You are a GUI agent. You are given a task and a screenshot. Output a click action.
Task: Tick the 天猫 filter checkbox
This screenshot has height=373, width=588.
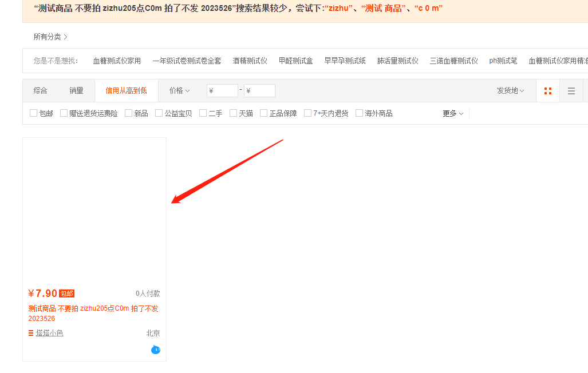point(234,113)
